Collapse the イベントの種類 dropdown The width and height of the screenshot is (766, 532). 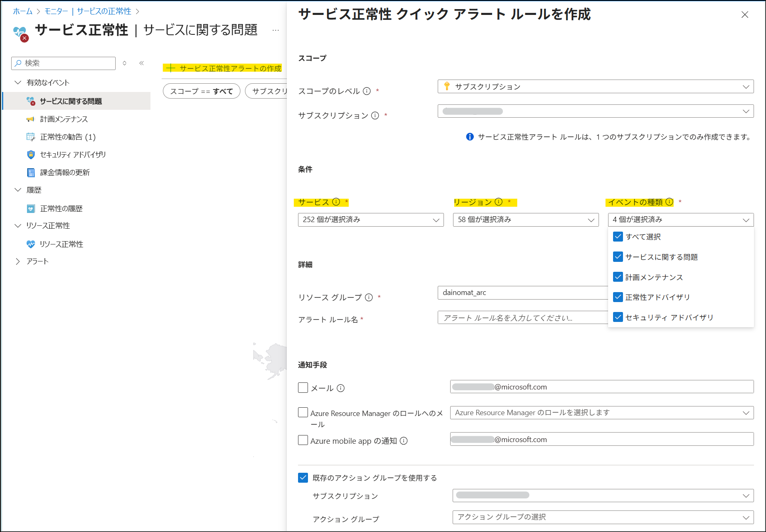coord(681,220)
